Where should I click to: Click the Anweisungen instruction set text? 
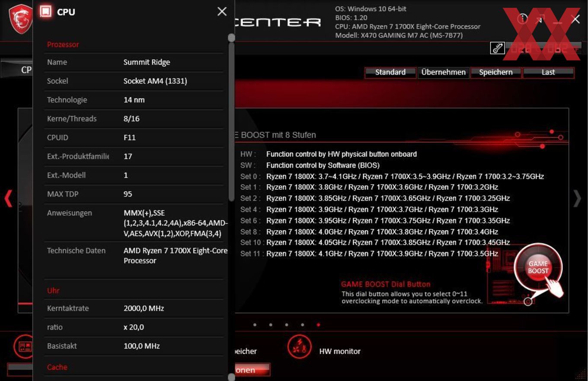pyautogui.click(x=175, y=223)
